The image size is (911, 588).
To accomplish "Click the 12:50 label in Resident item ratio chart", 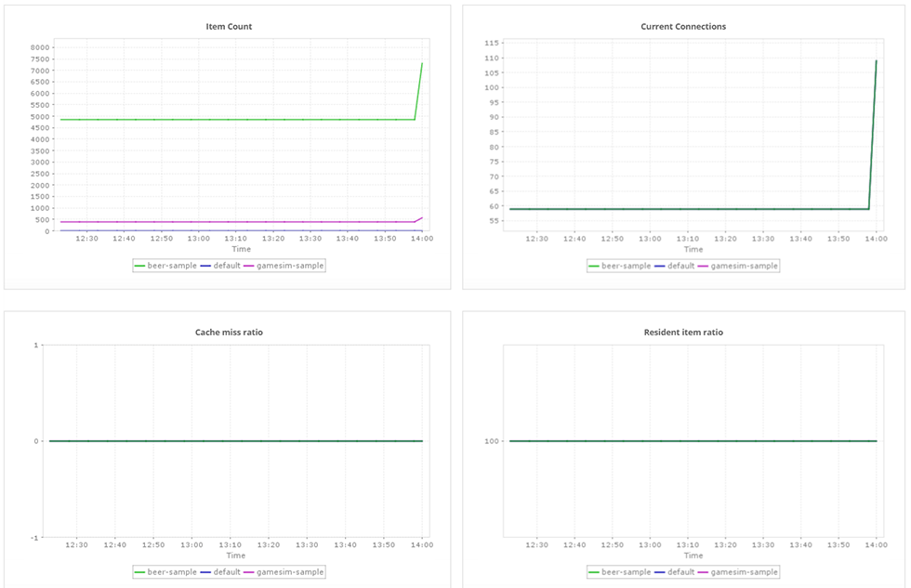I will [x=612, y=545].
